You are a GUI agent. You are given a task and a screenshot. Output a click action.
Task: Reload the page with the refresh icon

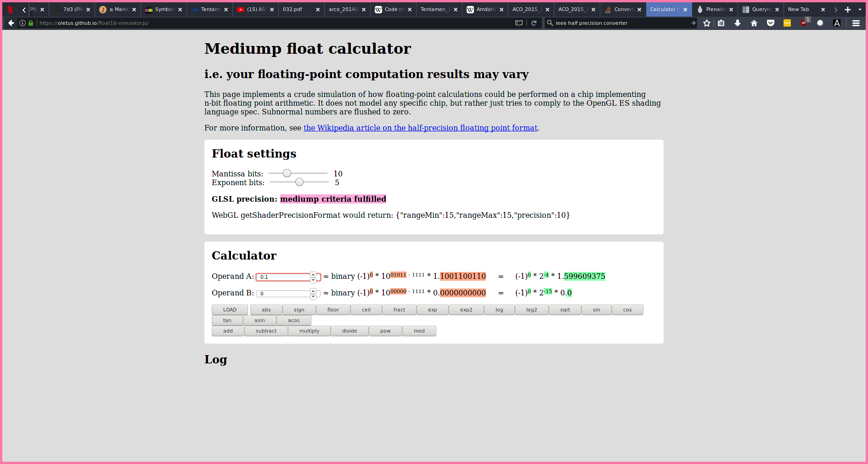tap(534, 23)
